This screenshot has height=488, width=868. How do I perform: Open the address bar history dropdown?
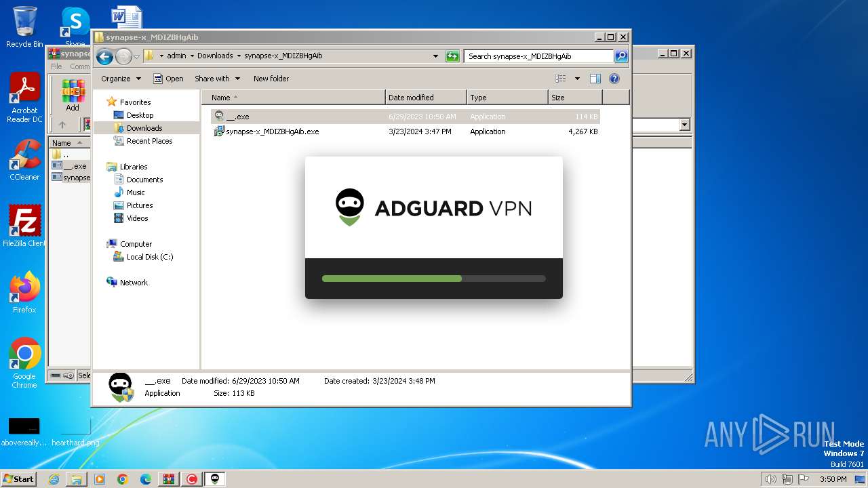coord(435,56)
